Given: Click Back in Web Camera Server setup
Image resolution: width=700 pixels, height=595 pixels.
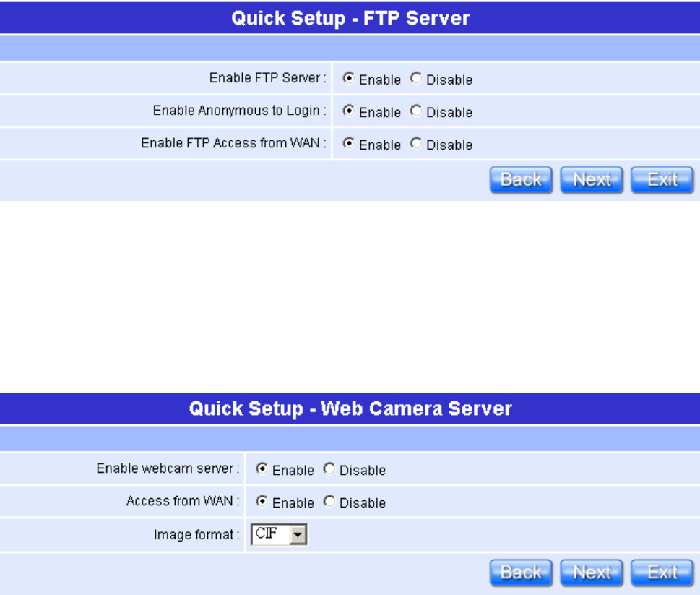Looking at the screenshot, I should 521,573.
